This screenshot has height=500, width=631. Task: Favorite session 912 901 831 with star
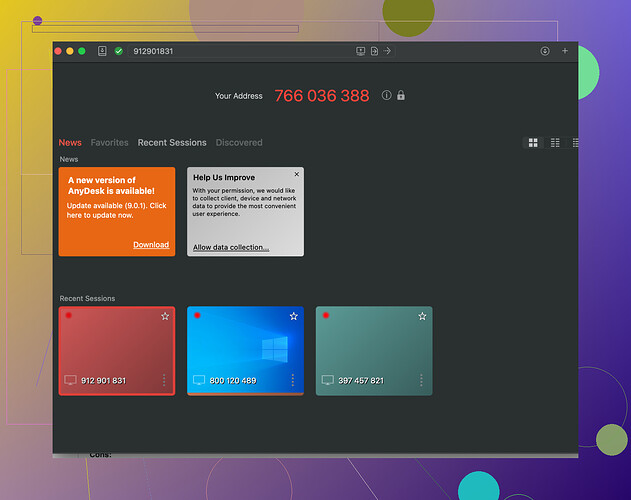pos(165,316)
